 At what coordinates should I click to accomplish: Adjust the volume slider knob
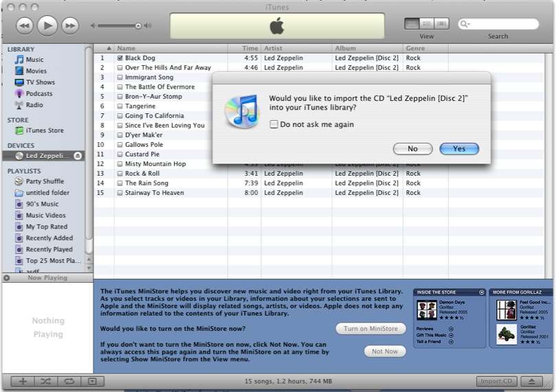[138, 26]
